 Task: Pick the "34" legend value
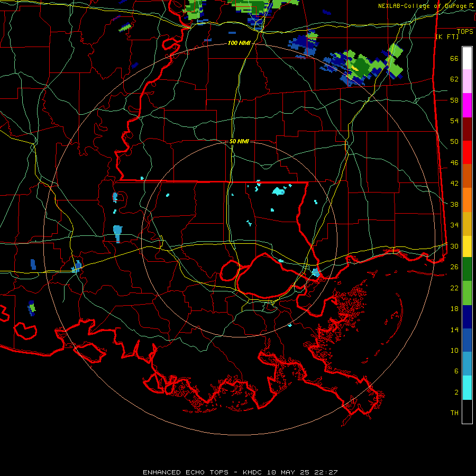(454, 225)
